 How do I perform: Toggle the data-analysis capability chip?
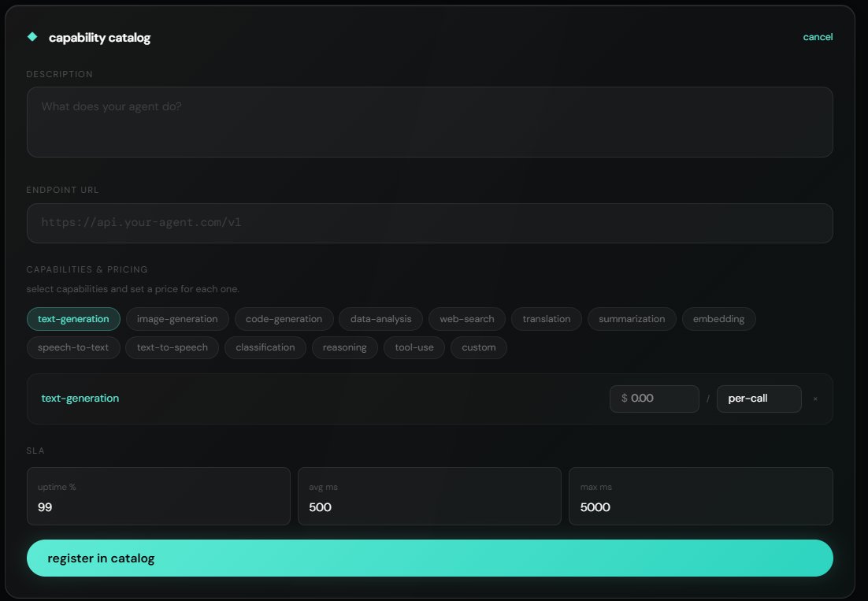coord(381,319)
